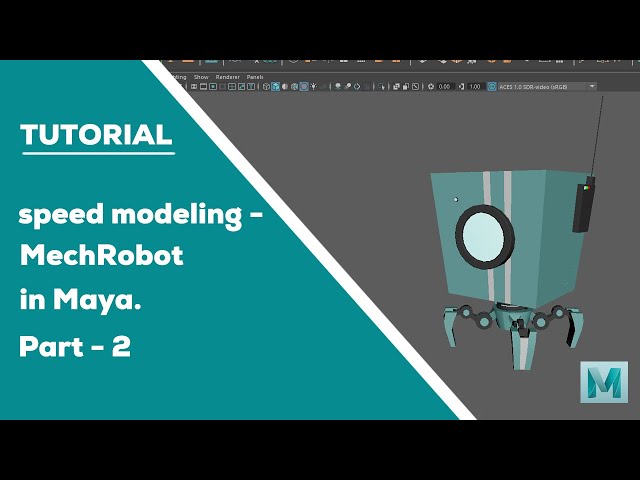Image resolution: width=640 pixels, height=480 pixels.
Task: Click the isolate select icon
Action: [x=381, y=87]
